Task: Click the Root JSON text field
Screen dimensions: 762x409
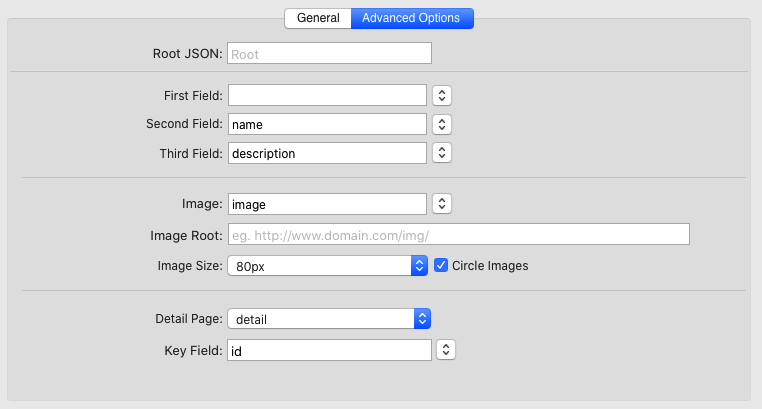Action: 329,54
